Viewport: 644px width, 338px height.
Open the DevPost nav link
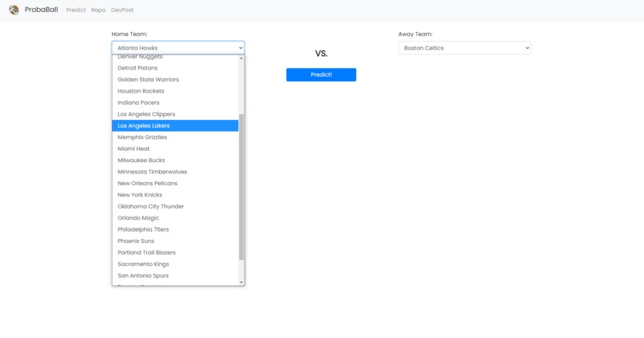pos(122,10)
